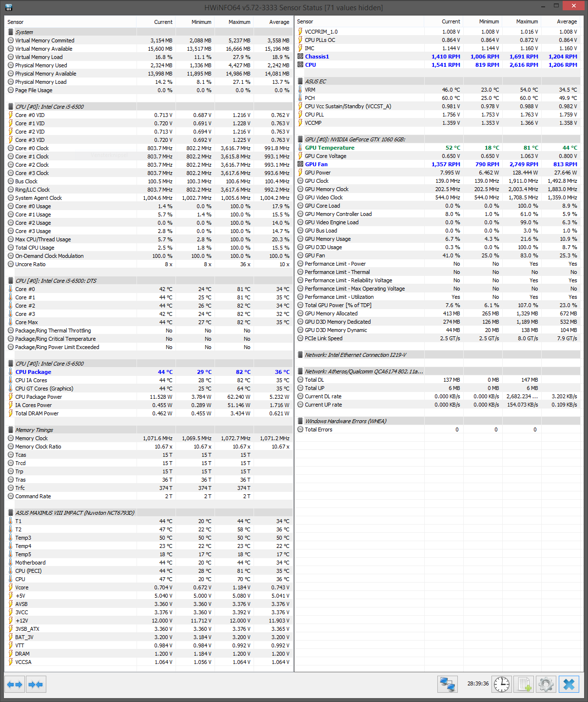Click the thermometer icon beside CPU Package

pos(11,372)
